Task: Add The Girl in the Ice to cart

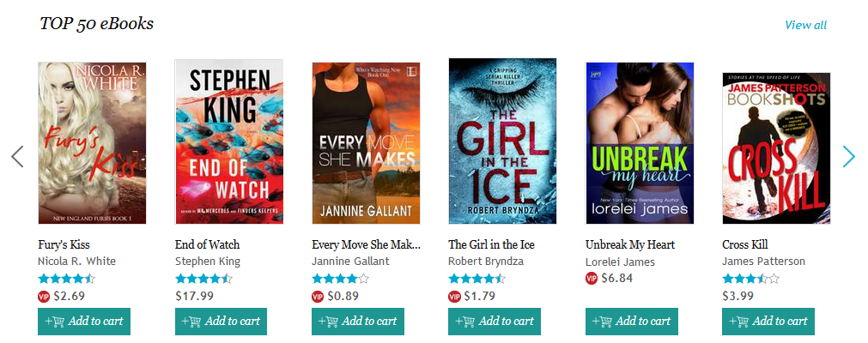Action: coord(495,322)
